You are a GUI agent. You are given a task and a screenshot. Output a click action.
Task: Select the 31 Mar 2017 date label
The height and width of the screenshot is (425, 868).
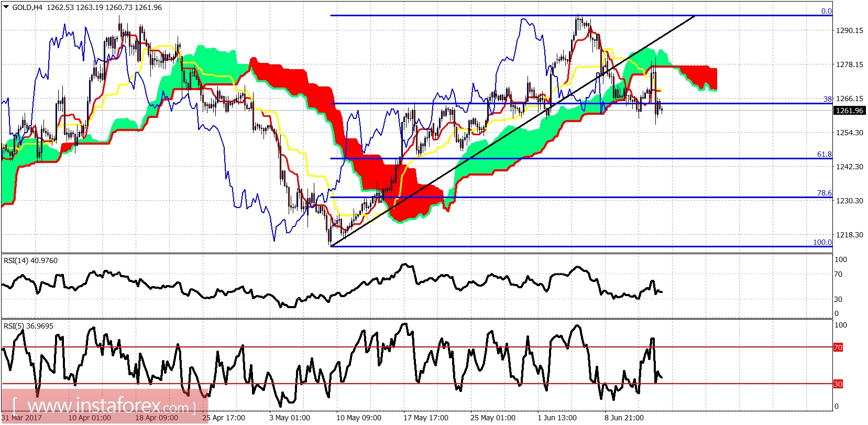point(21,418)
